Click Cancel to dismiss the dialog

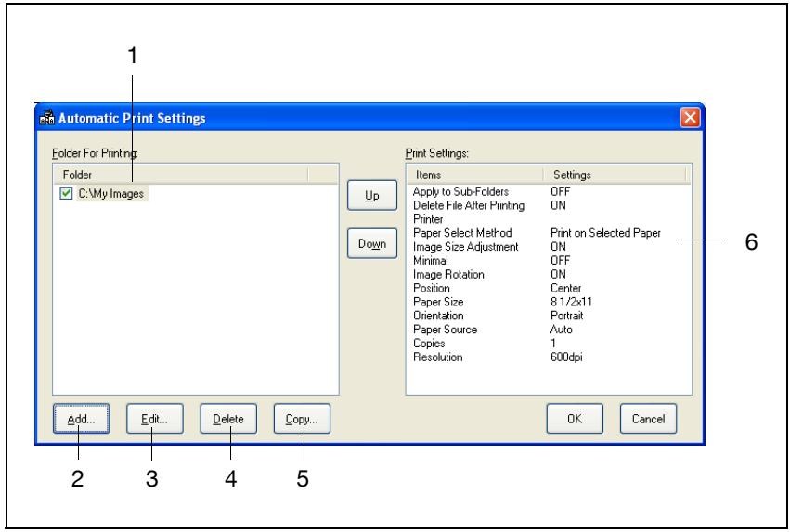click(x=648, y=419)
